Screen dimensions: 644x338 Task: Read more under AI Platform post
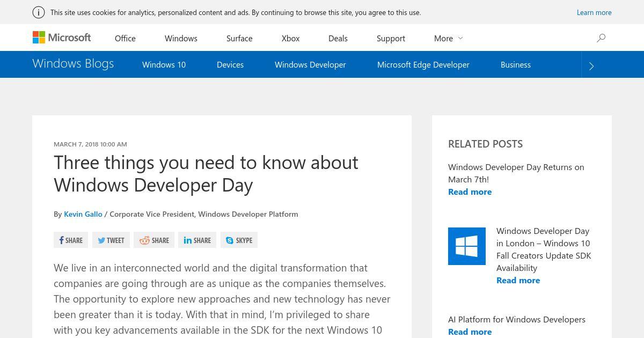tap(470, 332)
